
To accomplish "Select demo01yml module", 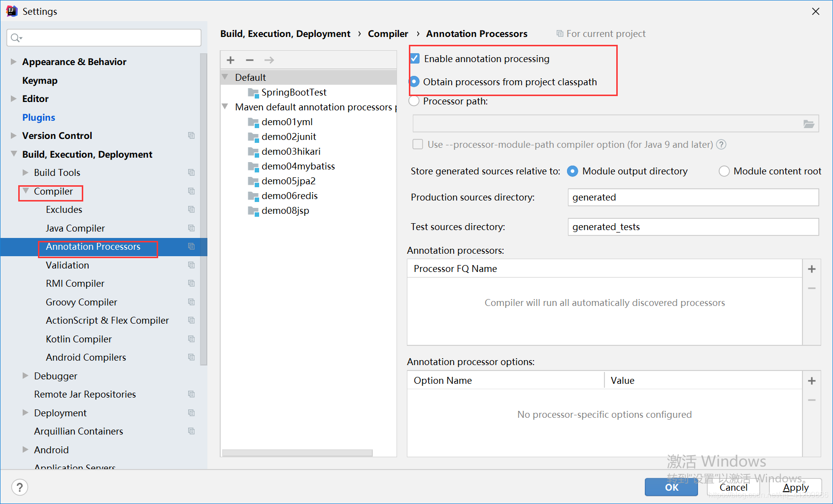I will tap(287, 122).
